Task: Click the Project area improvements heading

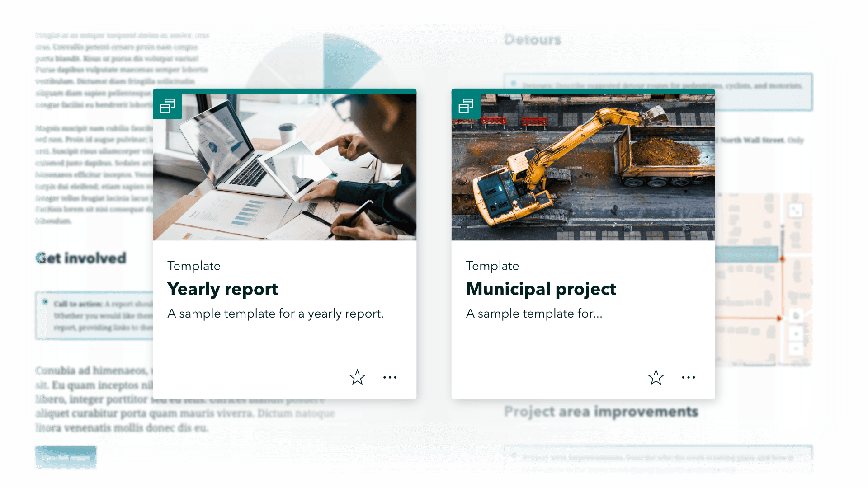Action: pyautogui.click(x=601, y=412)
